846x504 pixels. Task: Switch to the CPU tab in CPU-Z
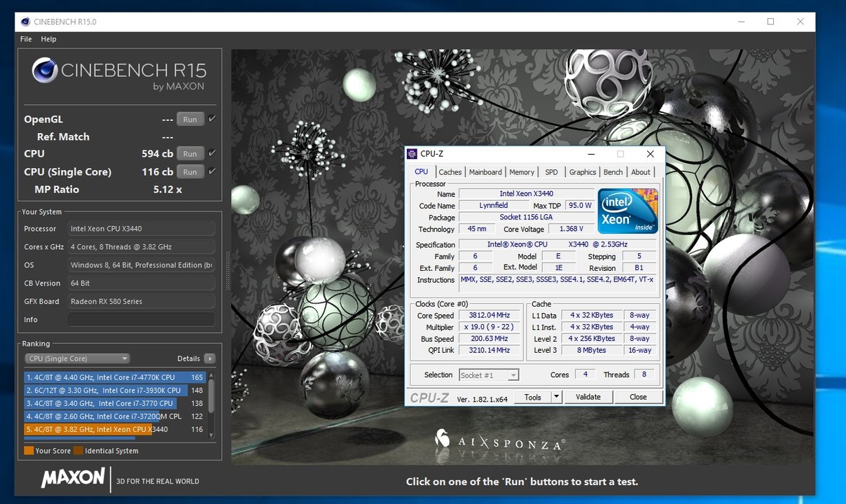click(422, 171)
